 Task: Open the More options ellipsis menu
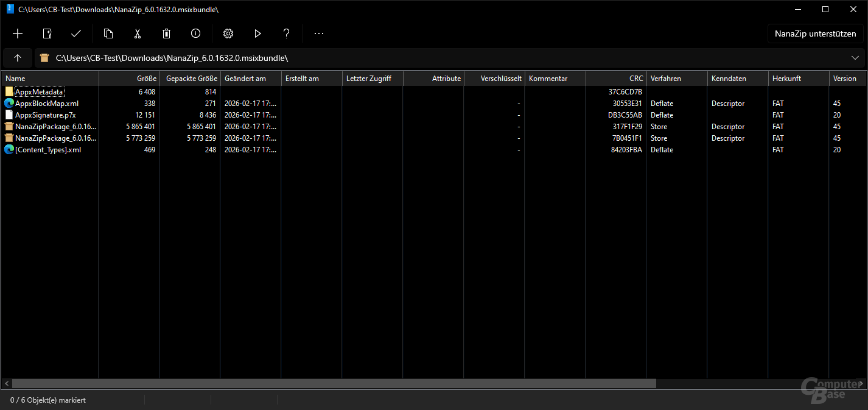click(319, 34)
